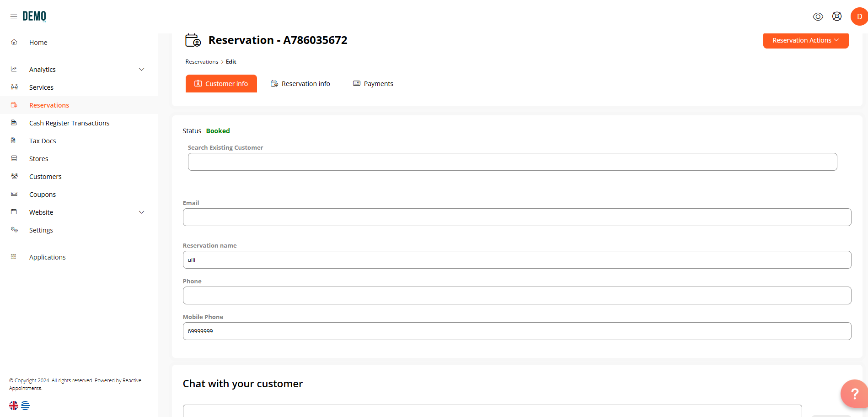Click the Reservations breadcrumb link
Viewport: 868px width, 417px height.
coord(202,62)
